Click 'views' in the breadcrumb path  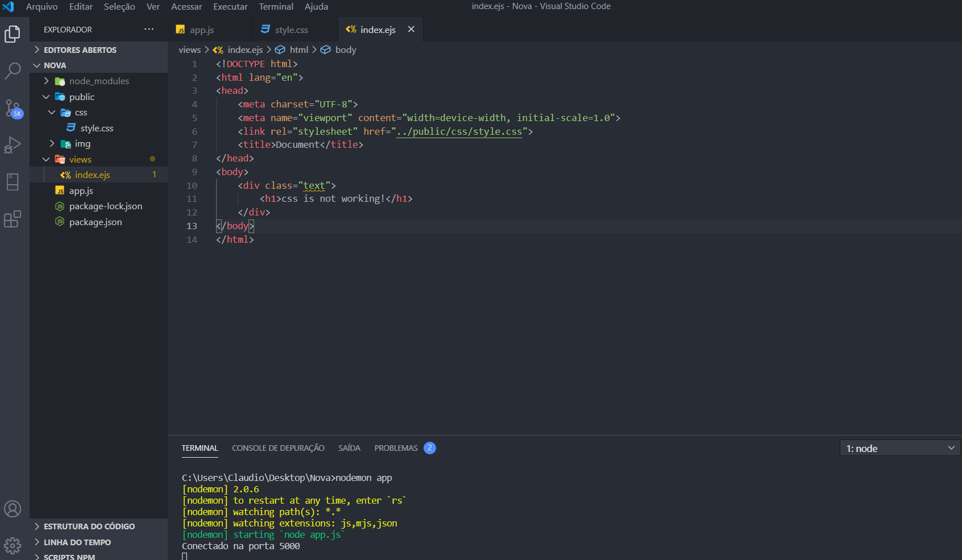click(x=189, y=50)
